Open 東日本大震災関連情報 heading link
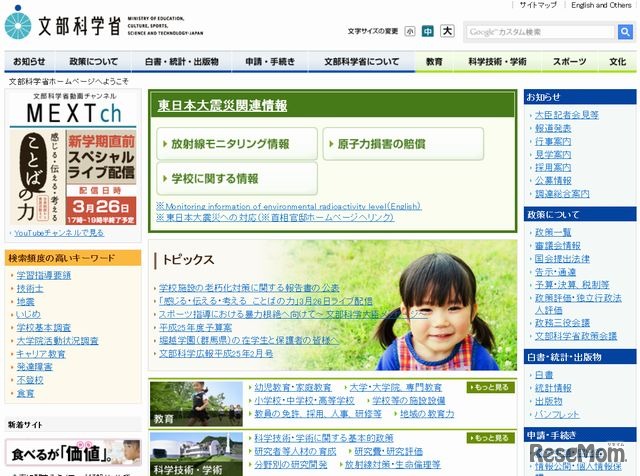Viewport: 640px width, 476px height. (222, 105)
